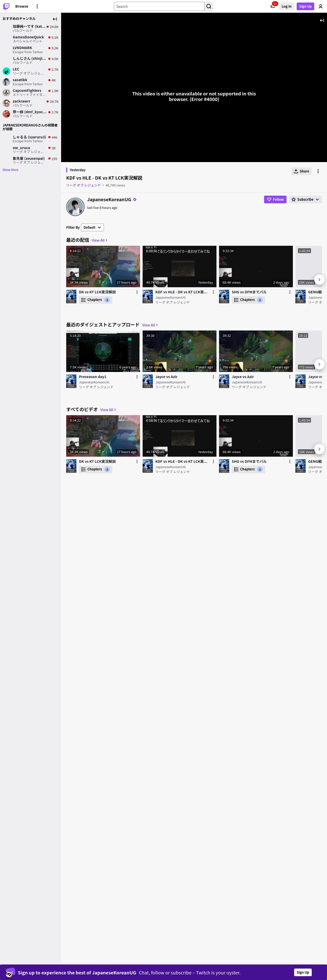The width and height of the screenshot is (327, 980).
Task: Play the 5:18:20 Preseason day1 thumbnail
Action: pyautogui.click(x=103, y=351)
